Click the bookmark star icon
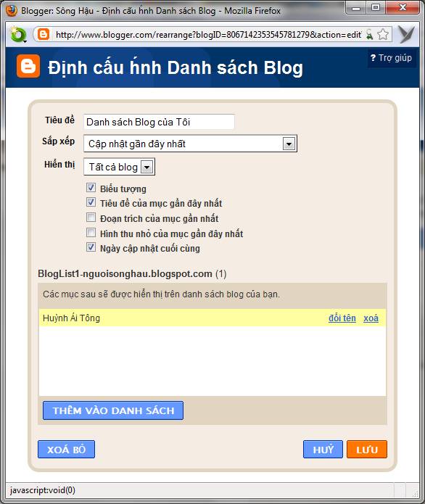The height and width of the screenshot is (504, 425). [382, 34]
